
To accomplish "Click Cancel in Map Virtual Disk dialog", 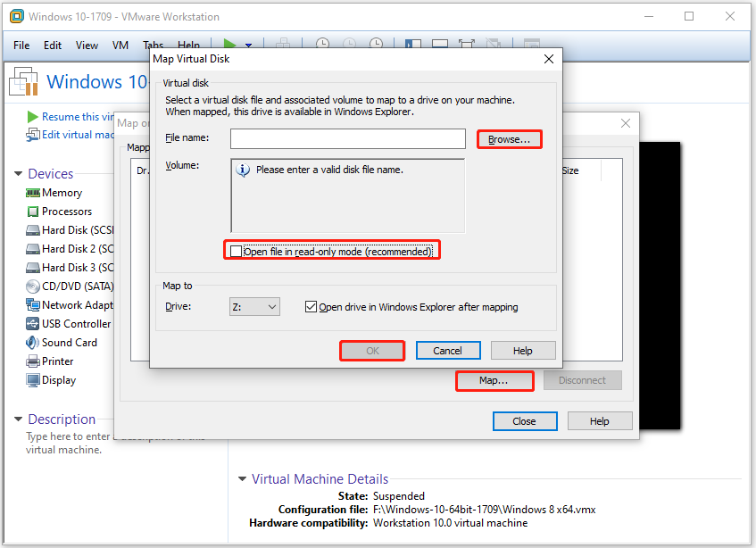I will pyautogui.click(x=448, y=351).
